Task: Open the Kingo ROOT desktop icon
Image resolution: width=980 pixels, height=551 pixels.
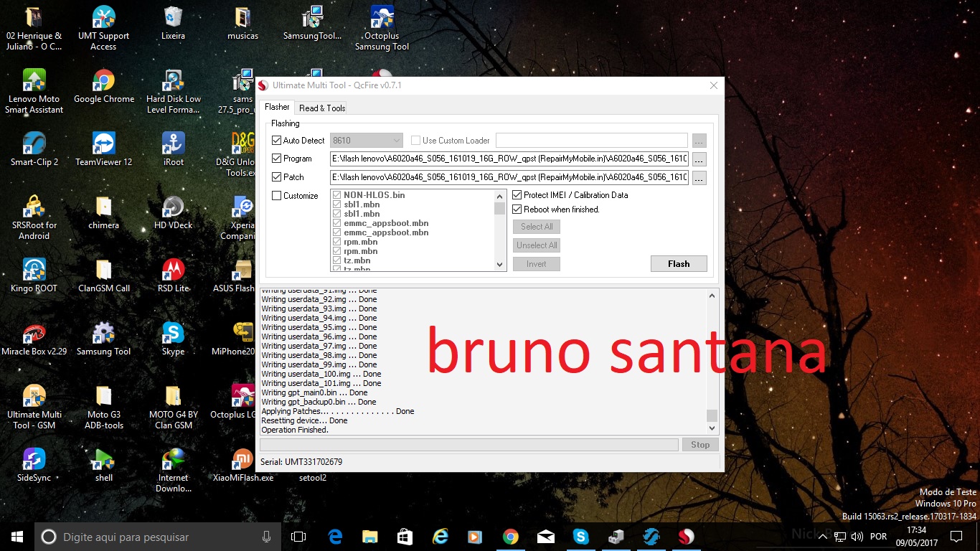Action: coord(34,276)
